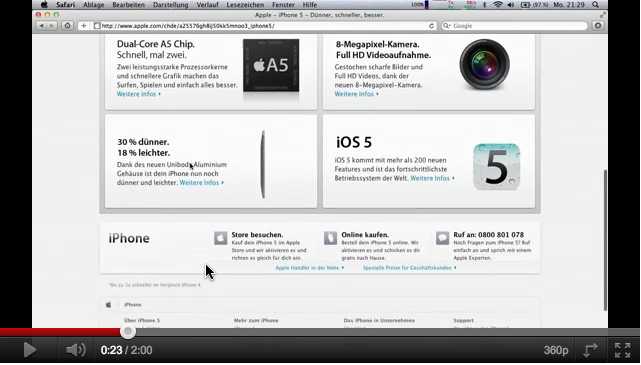Click the Safari home button icon

point(67,26)
